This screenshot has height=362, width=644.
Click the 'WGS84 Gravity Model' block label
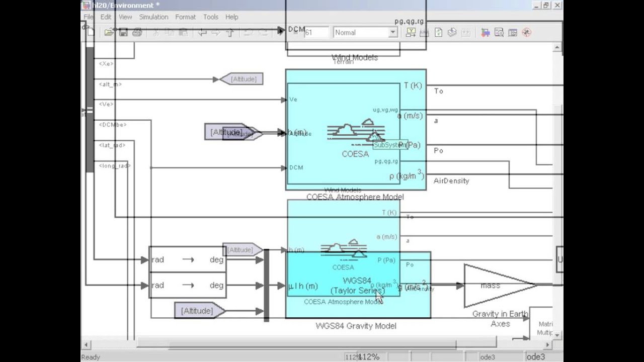tap(356, 326)
